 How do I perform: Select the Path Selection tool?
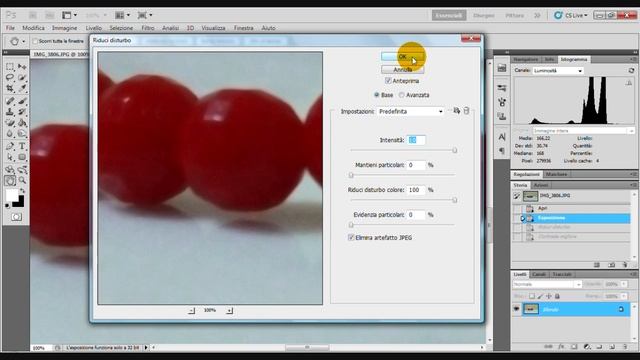tap(10, 157)
